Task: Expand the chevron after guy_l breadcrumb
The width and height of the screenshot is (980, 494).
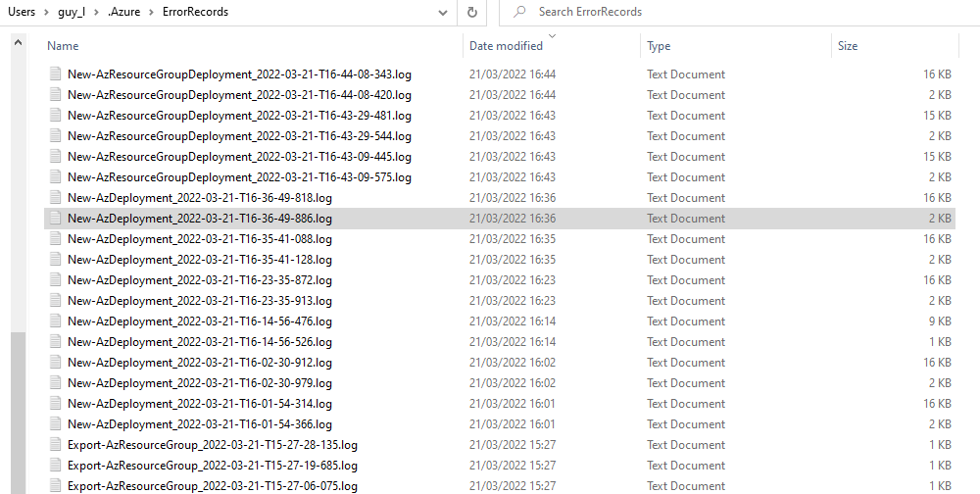Action: click(x=96, y=12)
